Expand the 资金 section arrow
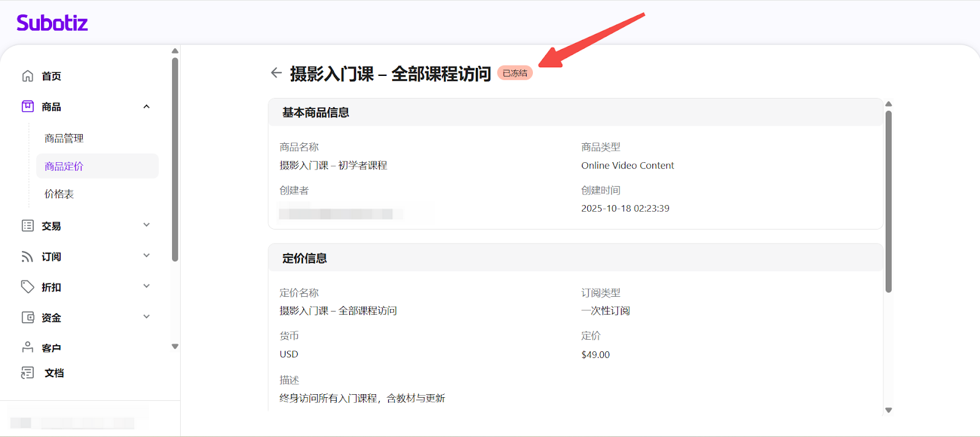The height and width of the screenshot is (437, 980). pos(146,317)
